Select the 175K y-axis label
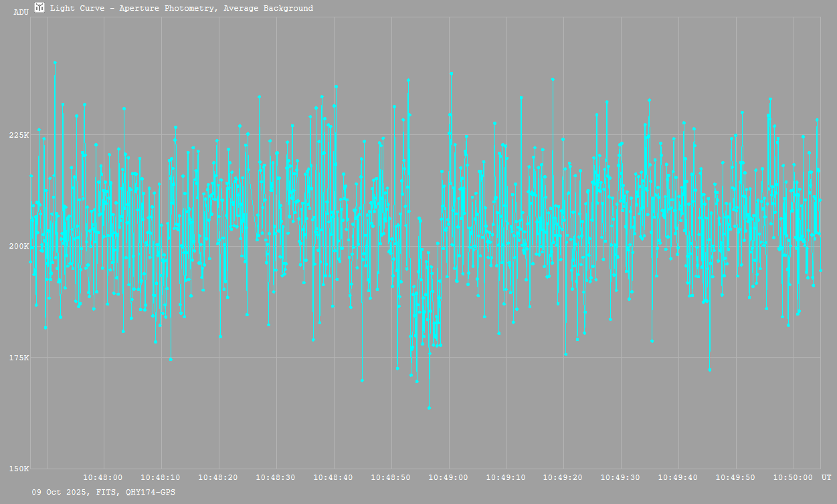 pos(18,358)
